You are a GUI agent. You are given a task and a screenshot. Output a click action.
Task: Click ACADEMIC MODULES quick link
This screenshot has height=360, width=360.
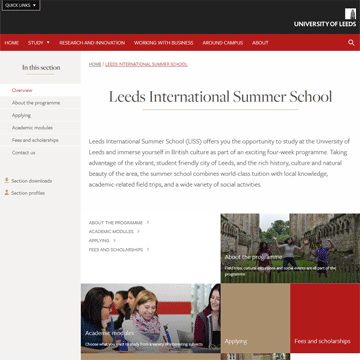click(x=111, y=232)
